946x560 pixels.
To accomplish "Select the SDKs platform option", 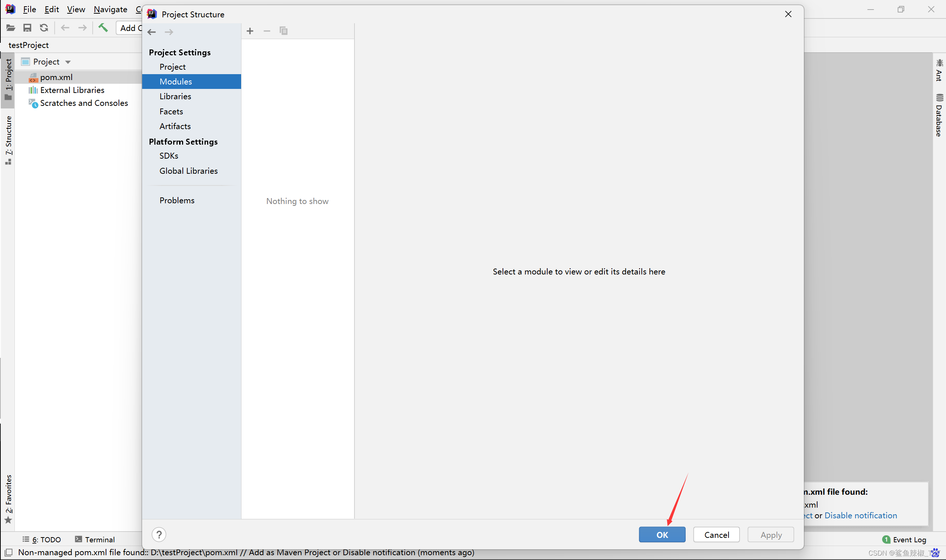I will coord(169,156).
